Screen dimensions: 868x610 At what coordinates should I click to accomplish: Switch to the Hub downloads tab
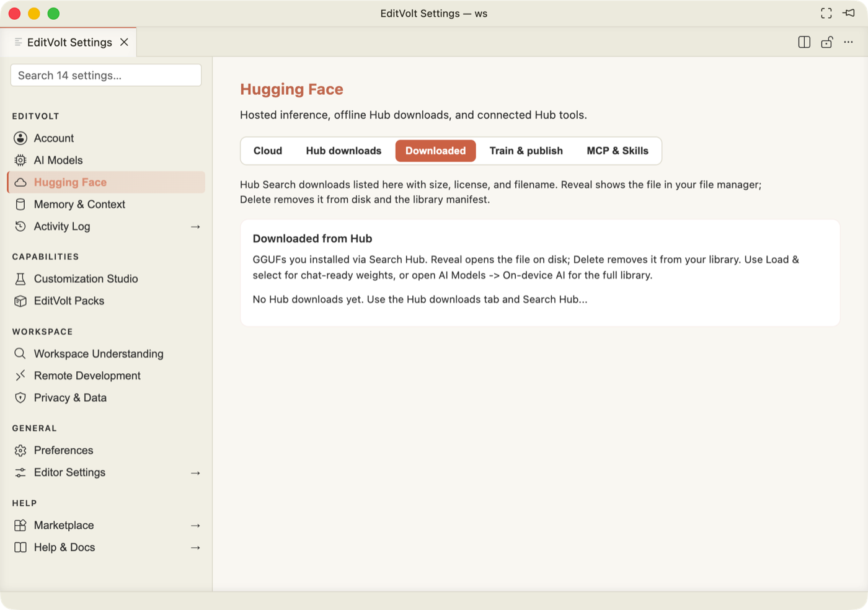343,151
